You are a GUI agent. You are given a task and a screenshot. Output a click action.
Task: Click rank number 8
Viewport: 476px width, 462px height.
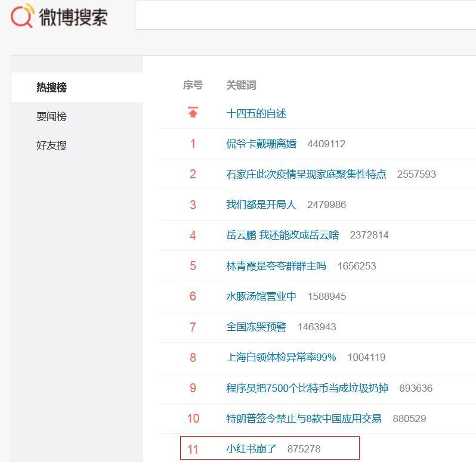tap(193, 358)
